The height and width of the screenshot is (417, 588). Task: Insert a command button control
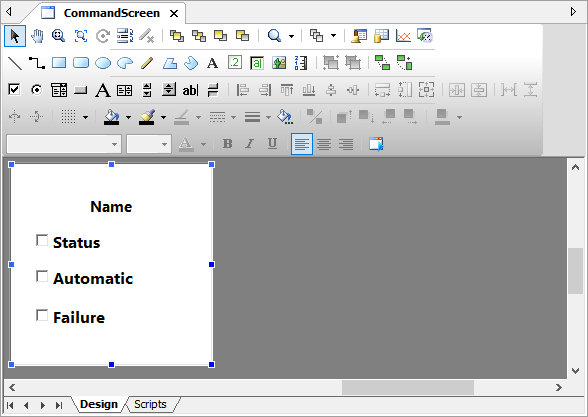(x=80, y=90)
